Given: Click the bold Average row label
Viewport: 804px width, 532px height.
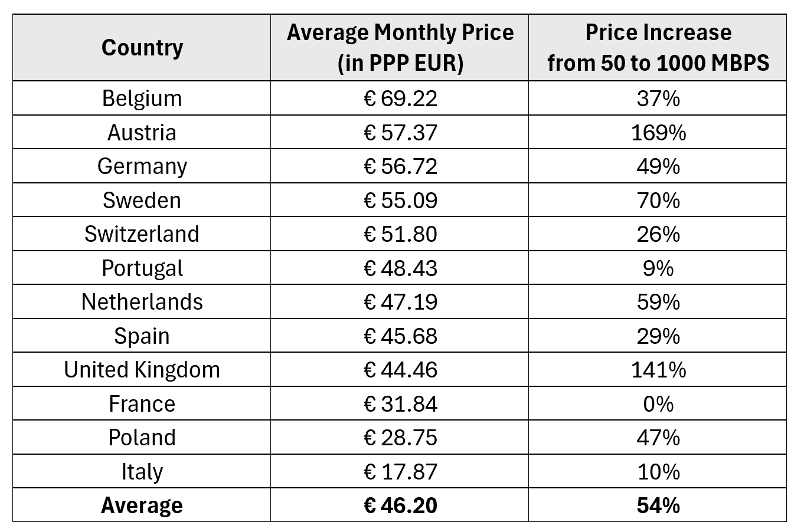Looking at the screenshot, I should 142,505.
